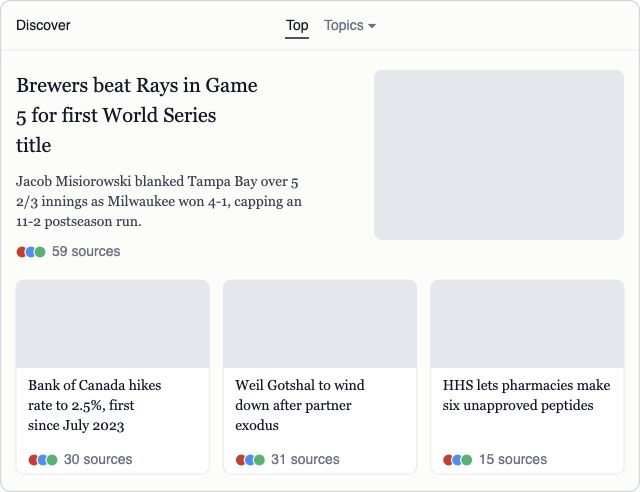This screenshot has height=492, width=640.
Task: Open the HHS pharmacies card thumbnail
Action: click(x=527, y=324)
